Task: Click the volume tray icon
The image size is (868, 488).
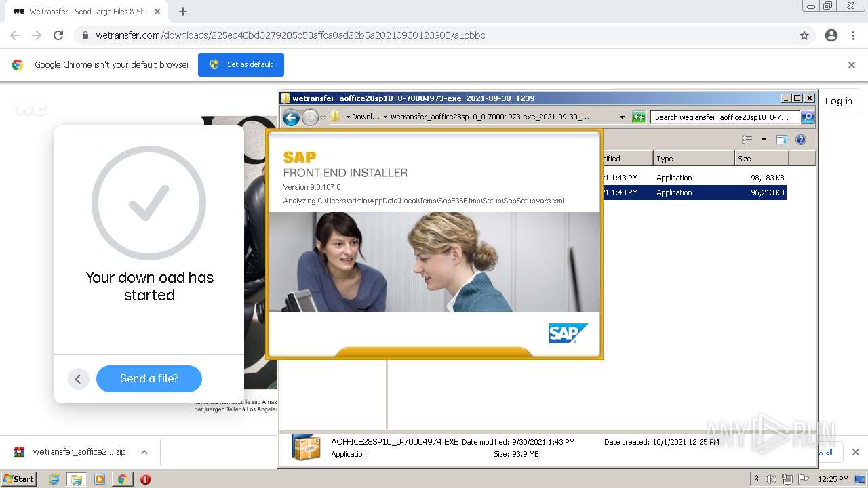Action: pos(771,479)
